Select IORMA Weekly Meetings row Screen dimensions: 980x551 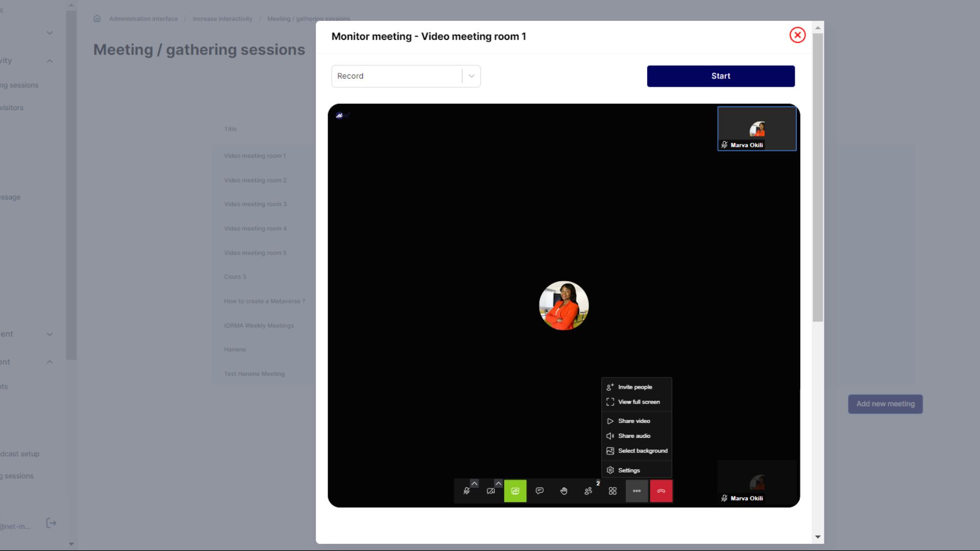click(x=259, y=325)
